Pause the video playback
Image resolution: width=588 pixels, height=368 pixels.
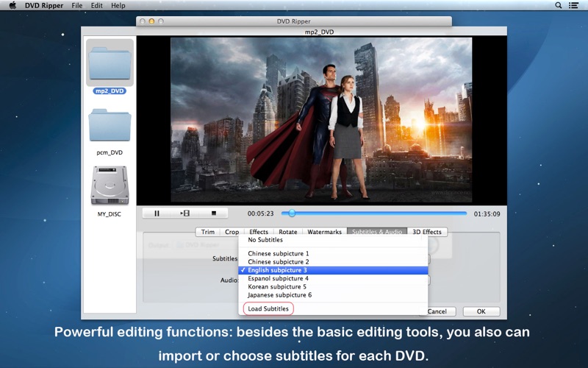157,213
